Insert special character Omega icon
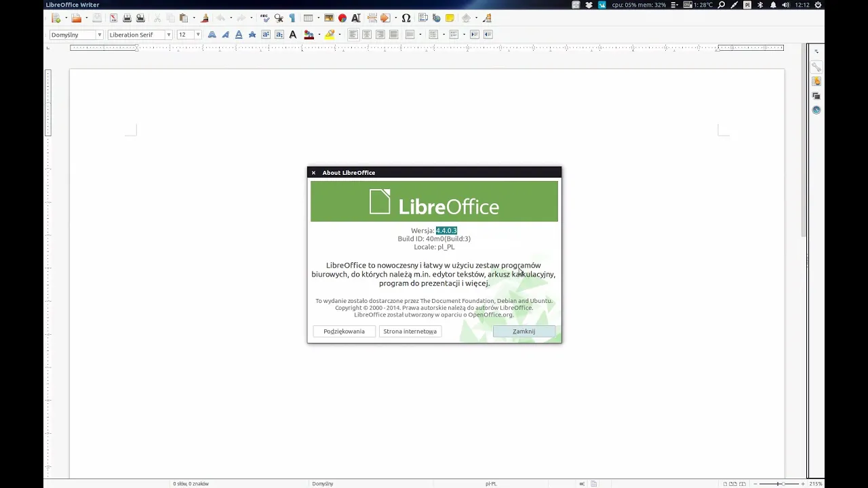This screenshot has height=488, width=868. [x=406, y=18]
